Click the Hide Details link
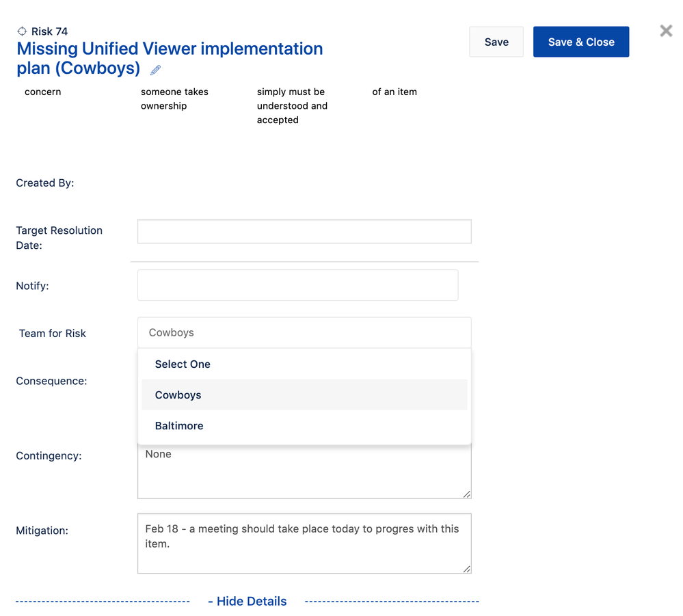The height and width of the screenshot is (616, 683). click(x=247, y=601)
